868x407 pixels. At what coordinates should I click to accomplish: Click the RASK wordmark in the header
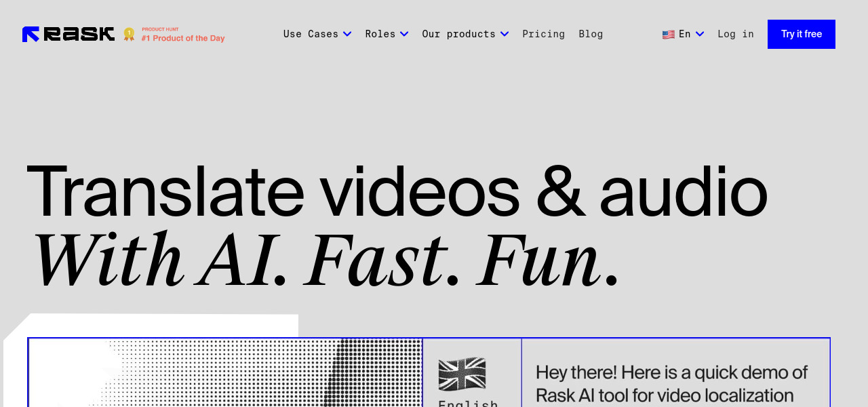click(79, 34)
